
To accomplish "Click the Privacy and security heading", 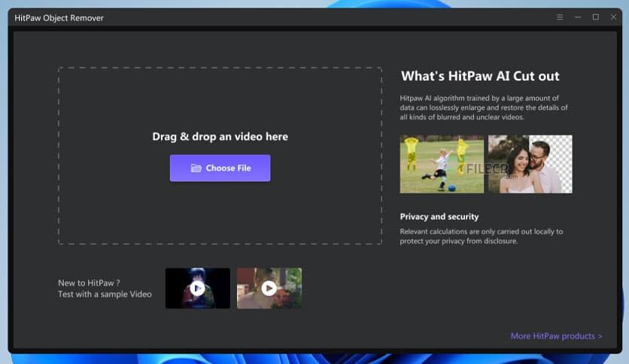I will click(x=439, y=217).
